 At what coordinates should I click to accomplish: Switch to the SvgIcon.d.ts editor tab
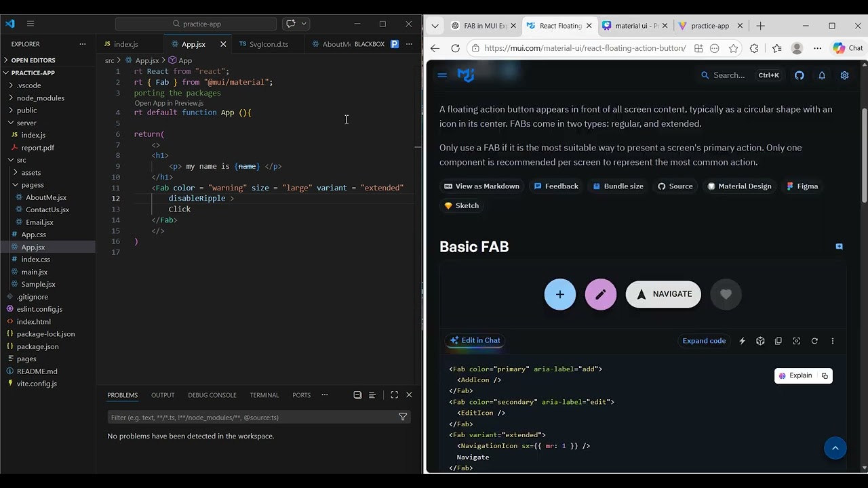point(269,44)
